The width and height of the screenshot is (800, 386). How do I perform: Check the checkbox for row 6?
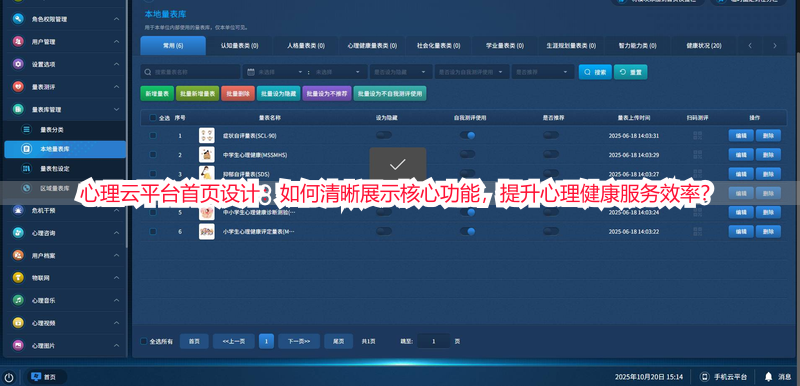[x=153, y=231]
